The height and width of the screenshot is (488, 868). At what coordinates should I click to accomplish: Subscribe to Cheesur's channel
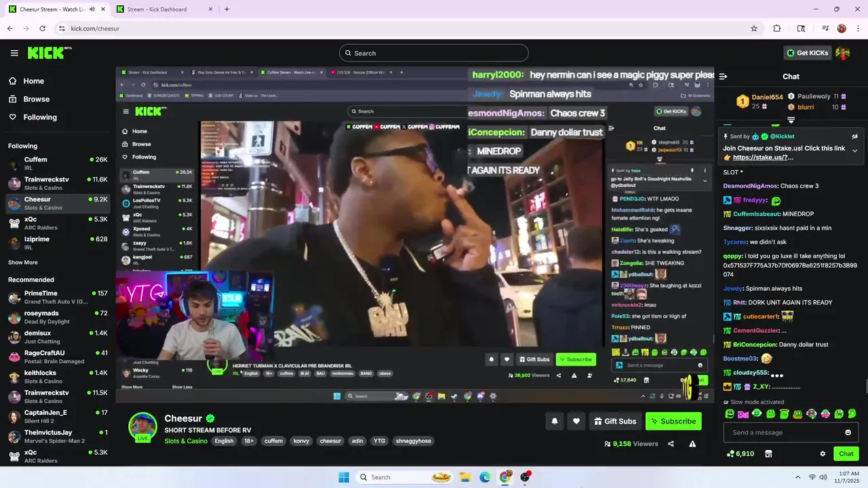click(x=673, y=421)
